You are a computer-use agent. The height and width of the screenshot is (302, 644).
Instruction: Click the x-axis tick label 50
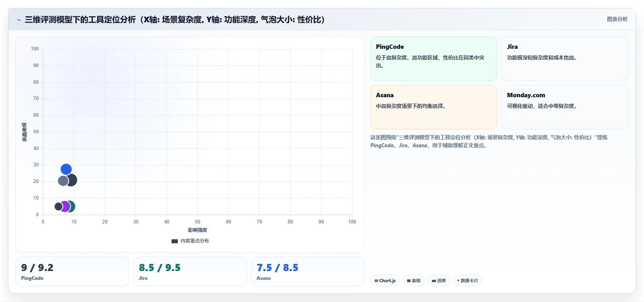(x=197, y=222)
